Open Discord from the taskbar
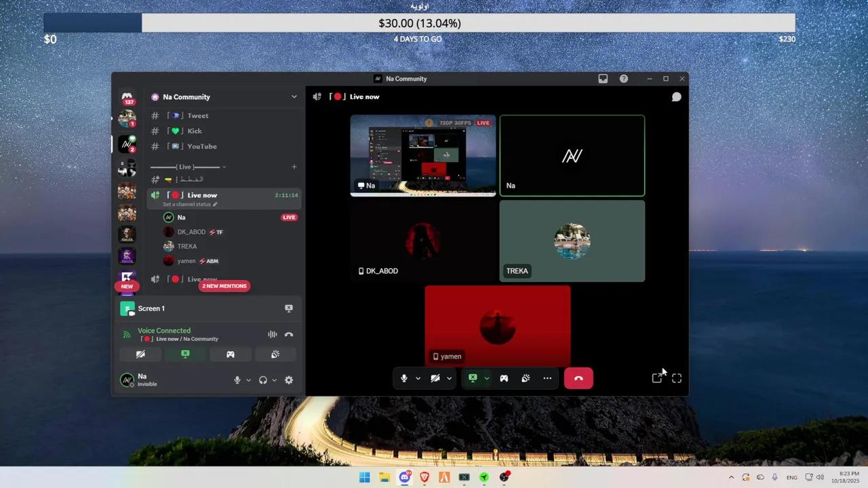Image resolution: width=868 pixels, height=488 pixels. coord(405,477)
